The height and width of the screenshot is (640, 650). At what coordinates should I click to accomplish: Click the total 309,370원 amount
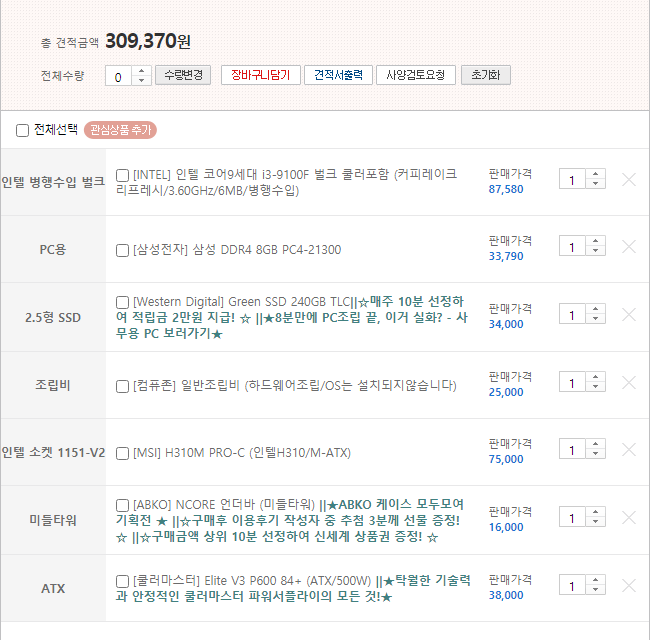[148, 41]
